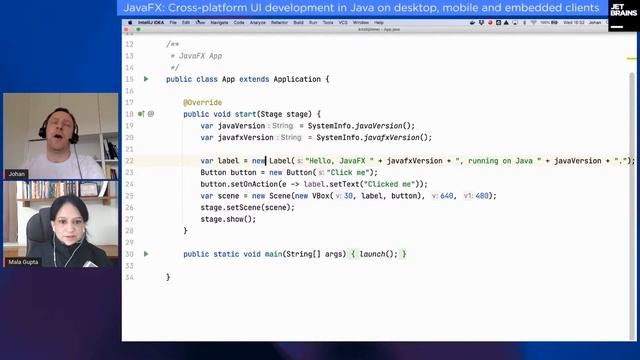Image resolution: width=640 pixels, height=360 pixels.
Task: Open the IntelliJ IDEA application menu
Action: (151, 23)
